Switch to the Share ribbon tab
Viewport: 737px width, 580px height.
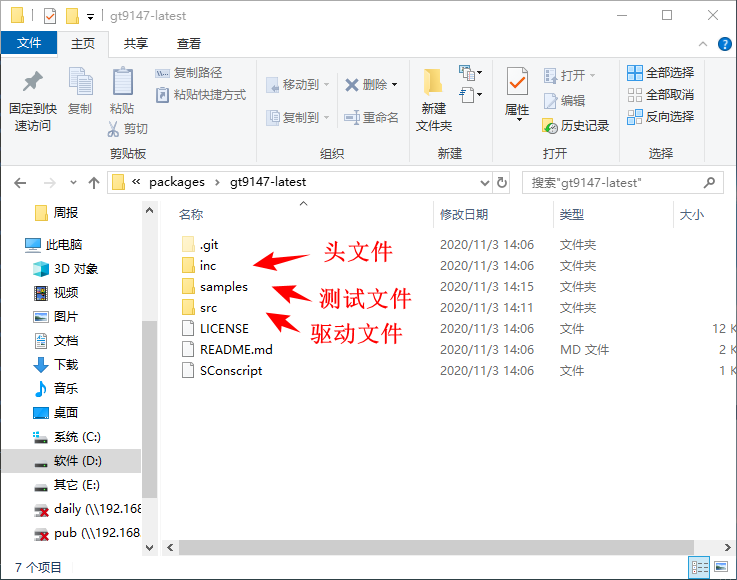pyautogui.click(x=136, y=44)
